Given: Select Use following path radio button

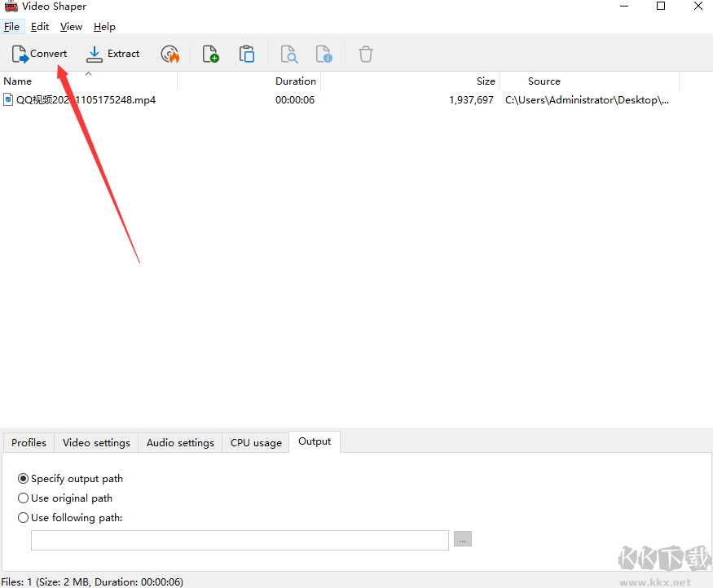Looking at the screenshot, I should [23, 518].
